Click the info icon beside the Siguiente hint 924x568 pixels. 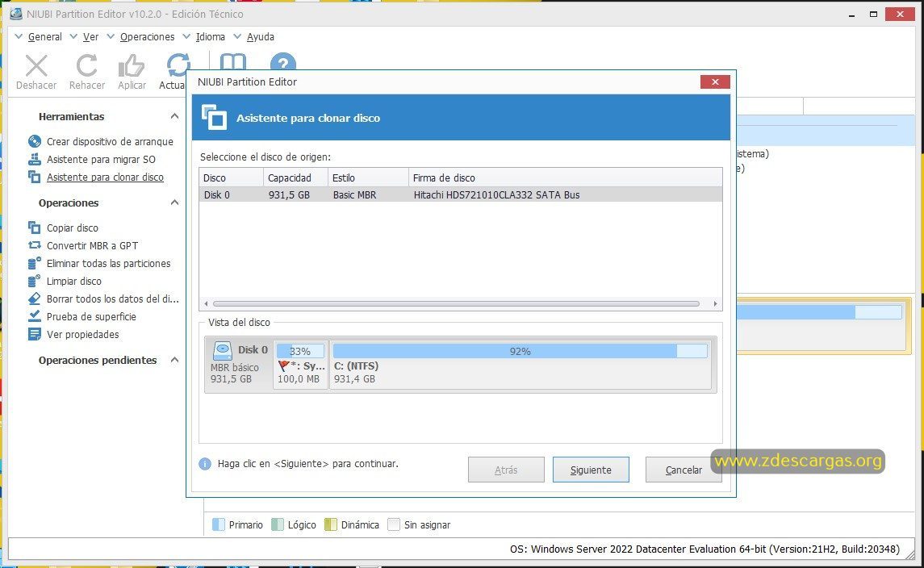click(205, 464)
